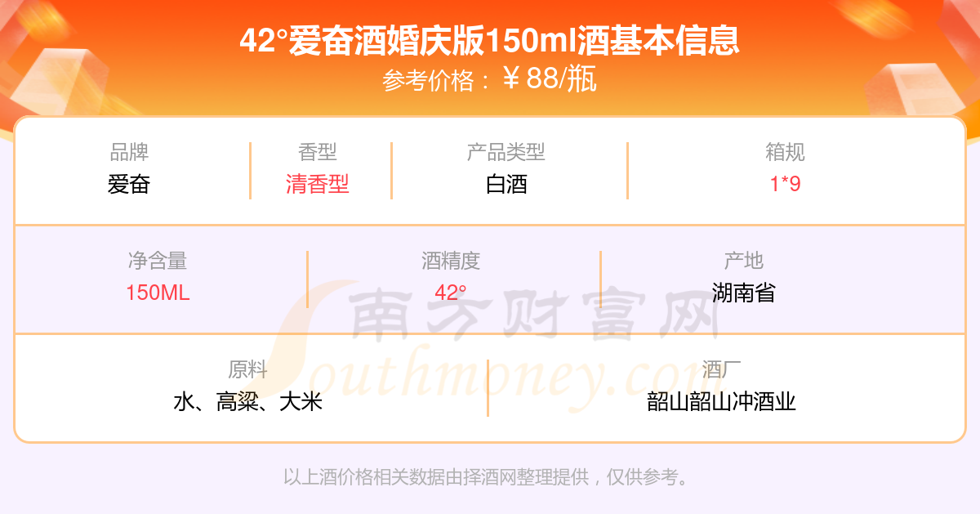
Task: Select the ingredients text 水、高粱、大米
Action: click(x=248, y=402)
